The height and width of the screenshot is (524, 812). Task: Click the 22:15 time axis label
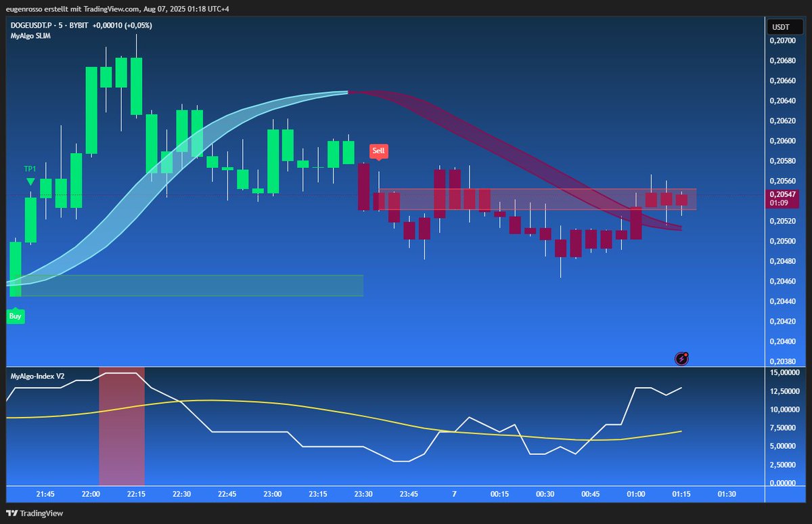click(137, 494)
